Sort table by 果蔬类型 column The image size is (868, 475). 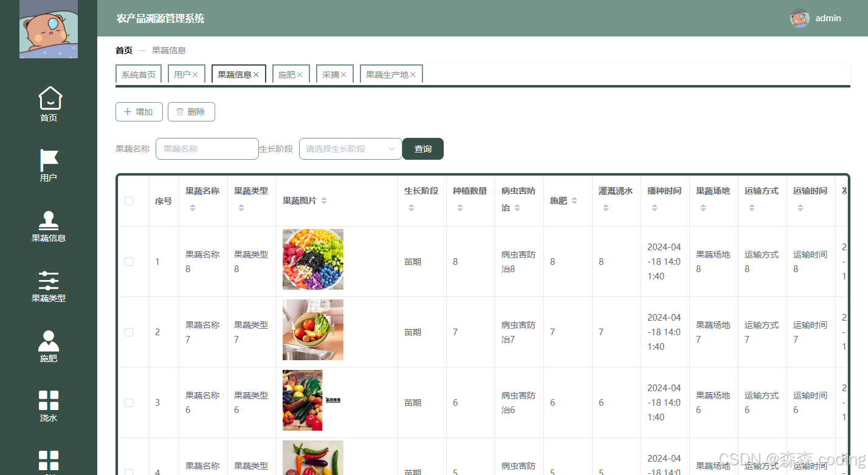pyautogui.click(x=241, y=208)
